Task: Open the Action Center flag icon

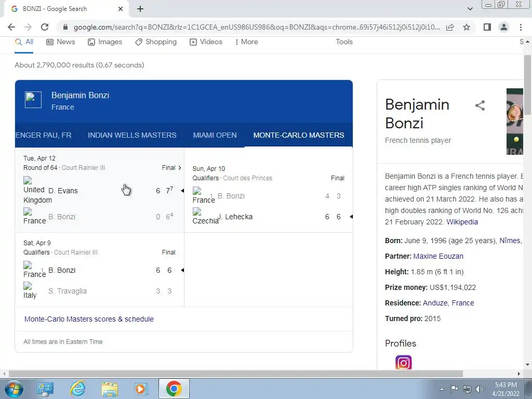Action: [x=454, y=389]
